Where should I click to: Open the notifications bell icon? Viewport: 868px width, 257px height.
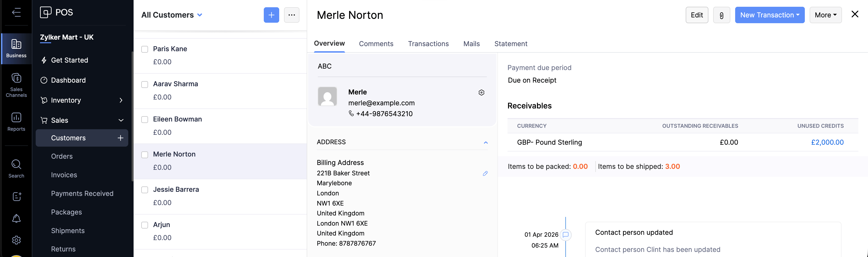click(16, 218)
